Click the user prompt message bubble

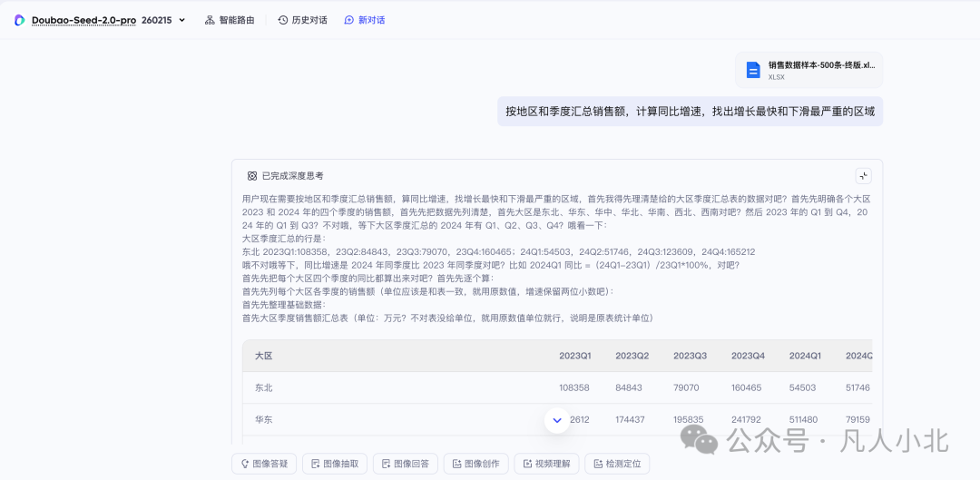pos(690,112)
